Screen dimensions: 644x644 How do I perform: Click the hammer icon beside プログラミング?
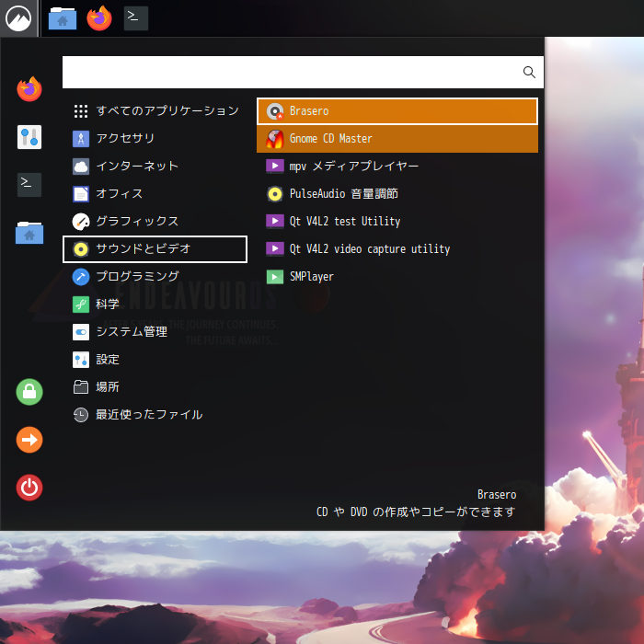point(81,277)
